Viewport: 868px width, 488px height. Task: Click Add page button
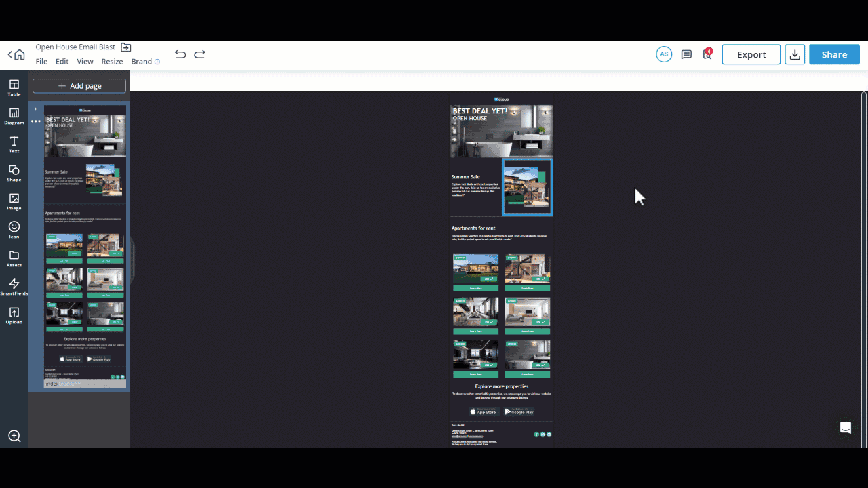coord(79,86)
